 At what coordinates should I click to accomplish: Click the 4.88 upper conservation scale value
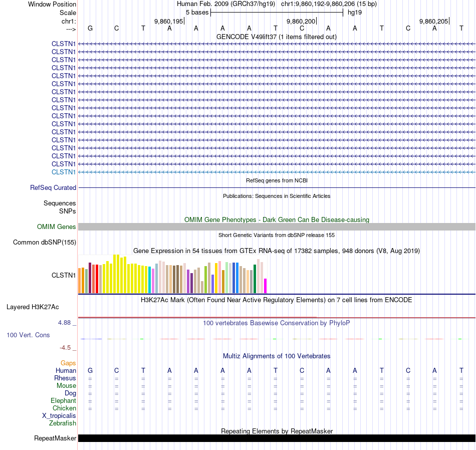point(64,323)
